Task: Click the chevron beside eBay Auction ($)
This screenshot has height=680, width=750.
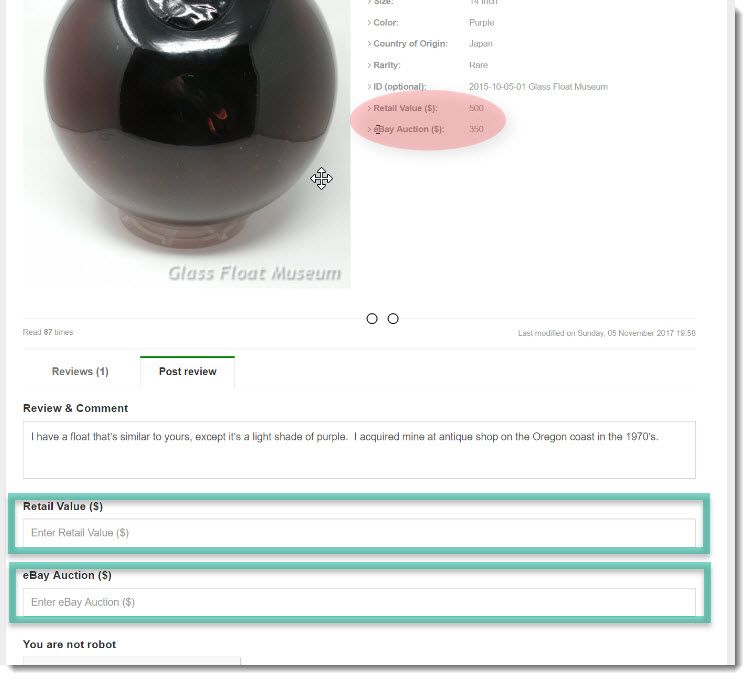Action: click(x=369, y=129)
